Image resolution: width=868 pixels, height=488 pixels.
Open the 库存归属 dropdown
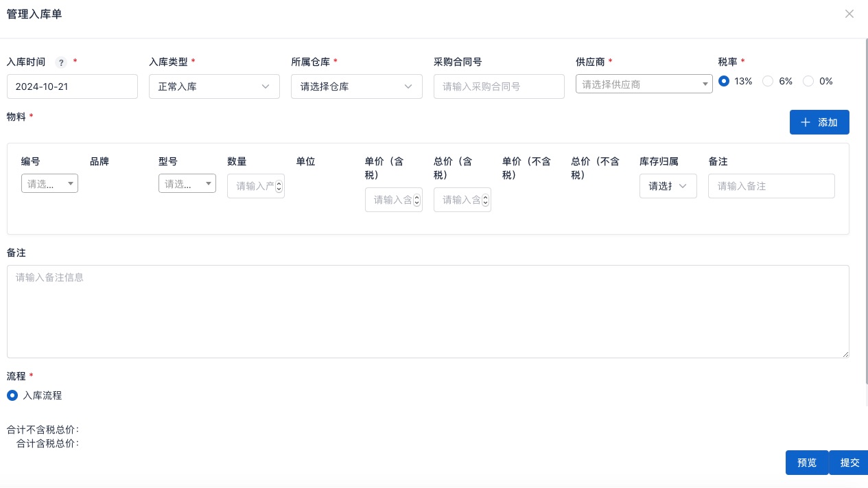tap(668, 186)
